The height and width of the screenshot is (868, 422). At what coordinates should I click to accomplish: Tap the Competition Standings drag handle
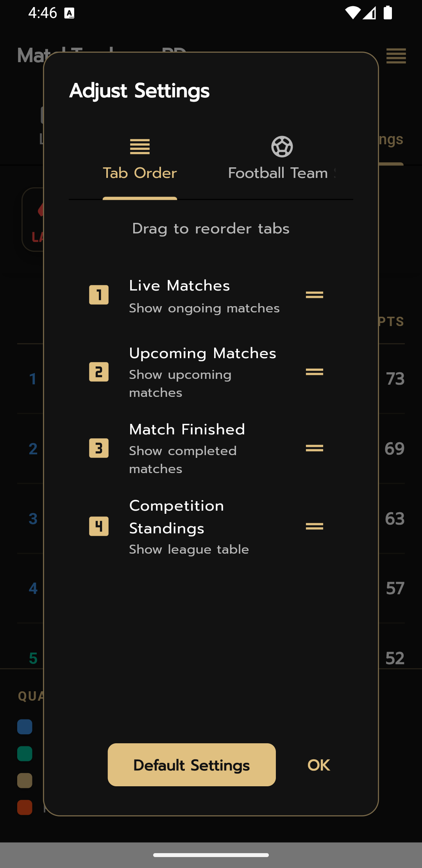click(x=314, y=526)
